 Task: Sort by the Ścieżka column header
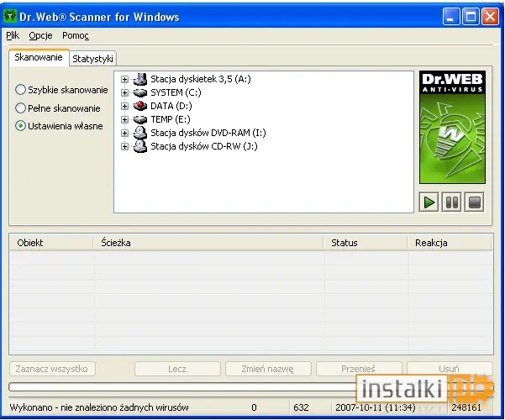pyautogui.click(x=208, y=243)
